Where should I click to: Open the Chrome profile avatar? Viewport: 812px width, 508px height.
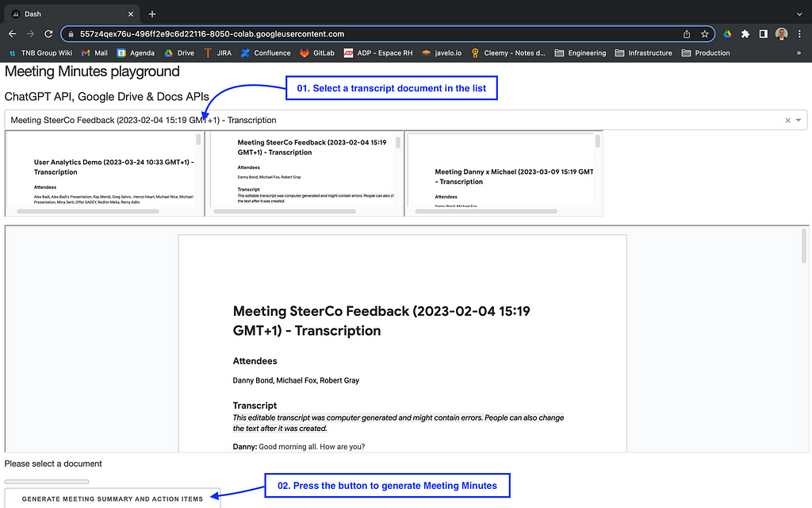click(x=781, y=33)
